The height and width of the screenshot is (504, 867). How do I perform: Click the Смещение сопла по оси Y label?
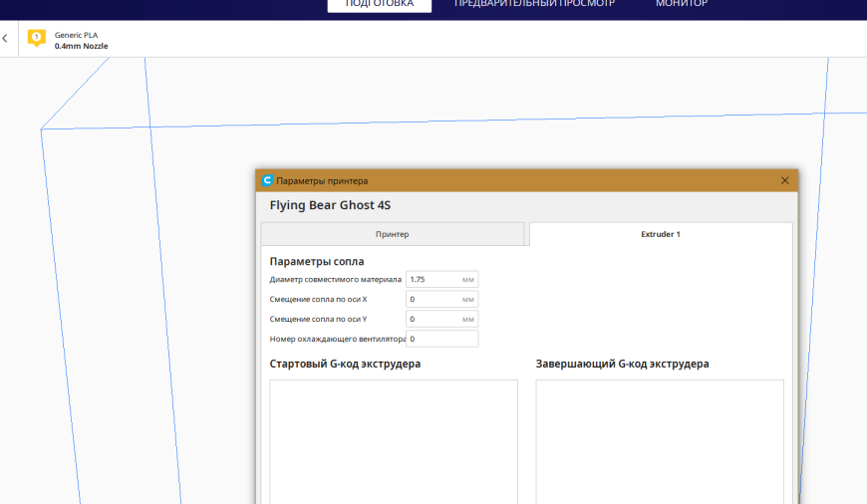pos(319,320)
